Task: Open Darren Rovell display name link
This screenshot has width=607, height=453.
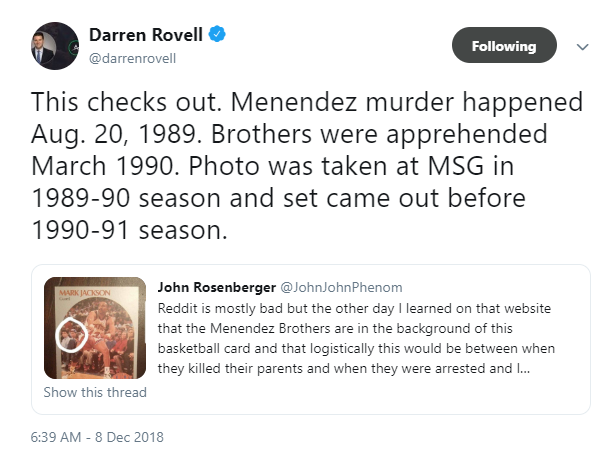Action: point(146,35)
